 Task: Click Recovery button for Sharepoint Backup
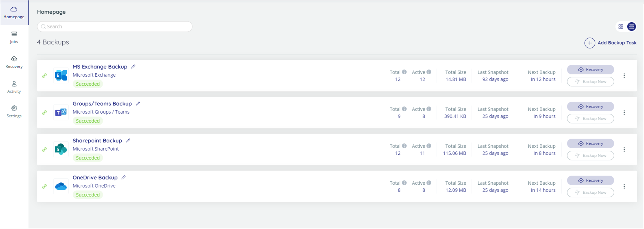(x=590, y=143)
